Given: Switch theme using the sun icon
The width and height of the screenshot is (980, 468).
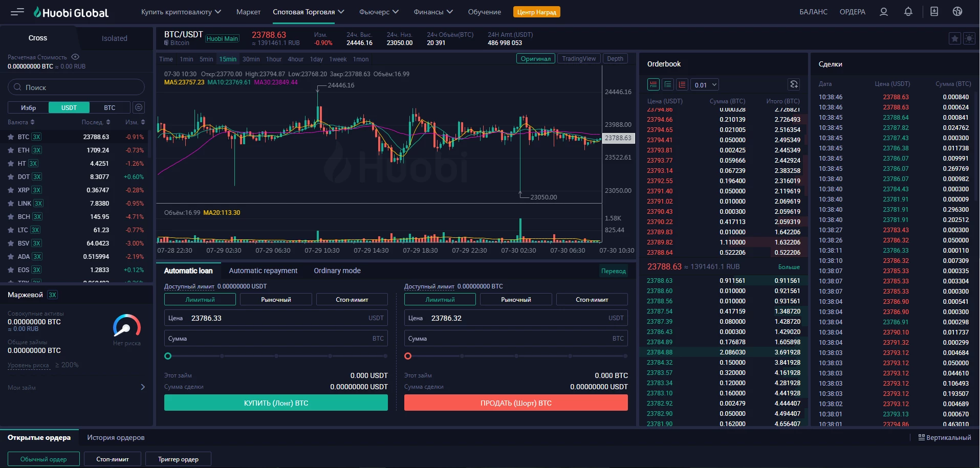Looking at the screenshot, I should (x=969, y=38).
